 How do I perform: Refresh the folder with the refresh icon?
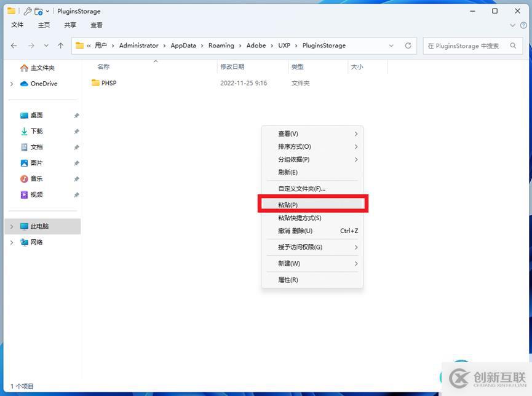point(408,46)
